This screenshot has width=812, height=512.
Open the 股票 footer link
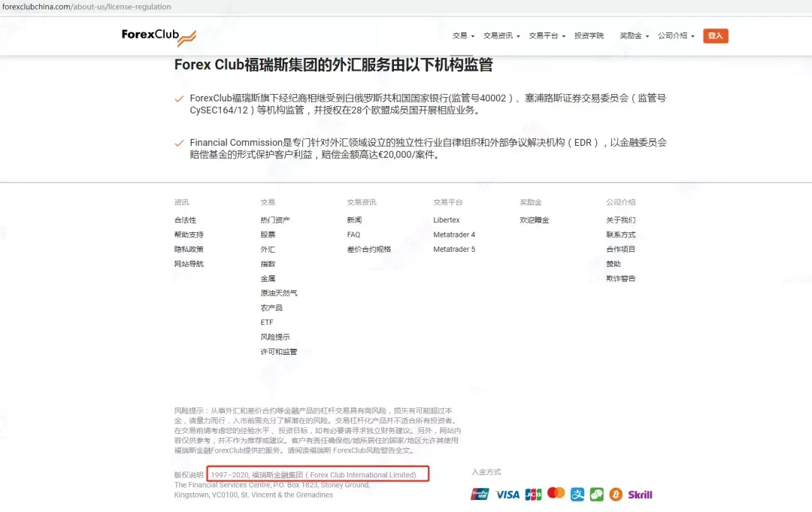268,235
